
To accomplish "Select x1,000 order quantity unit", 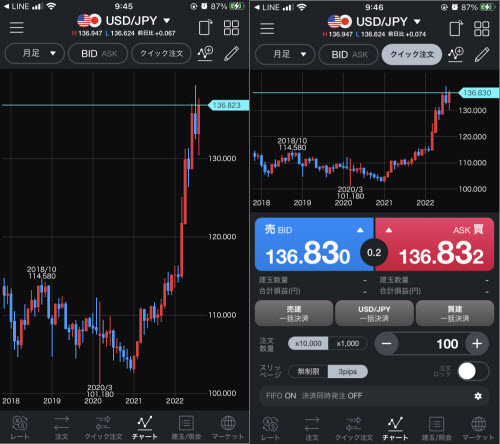I will click(x=348, y=343).
